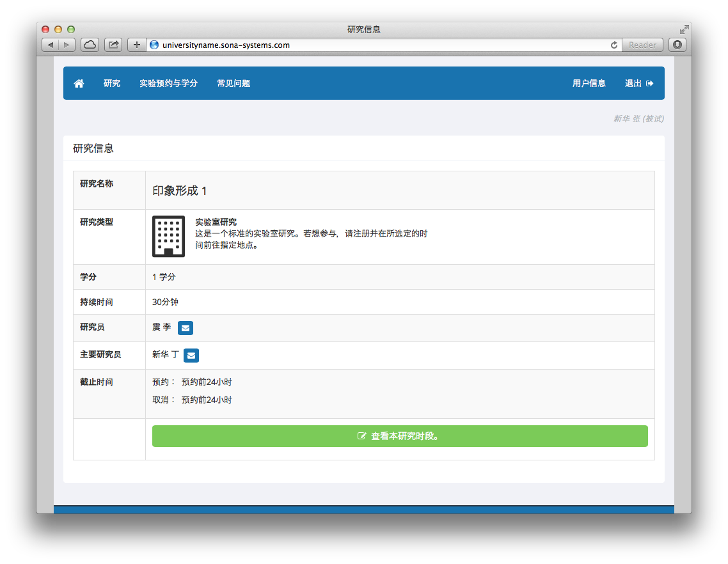Enter full screen using expand arrows icon
728x564 pixels.
[x=684, y=29]
